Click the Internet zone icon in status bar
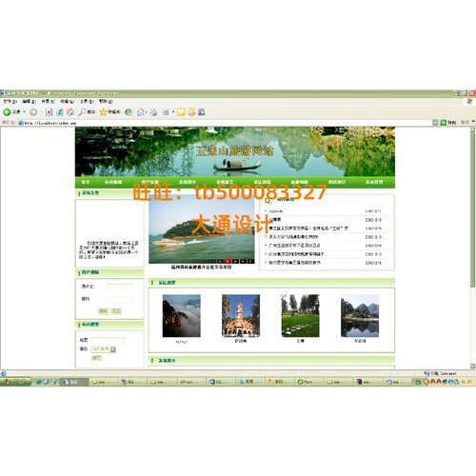Image resolution: width=476 pixels, height=476 pixels. pyautogui.click(x=426, y=373)
